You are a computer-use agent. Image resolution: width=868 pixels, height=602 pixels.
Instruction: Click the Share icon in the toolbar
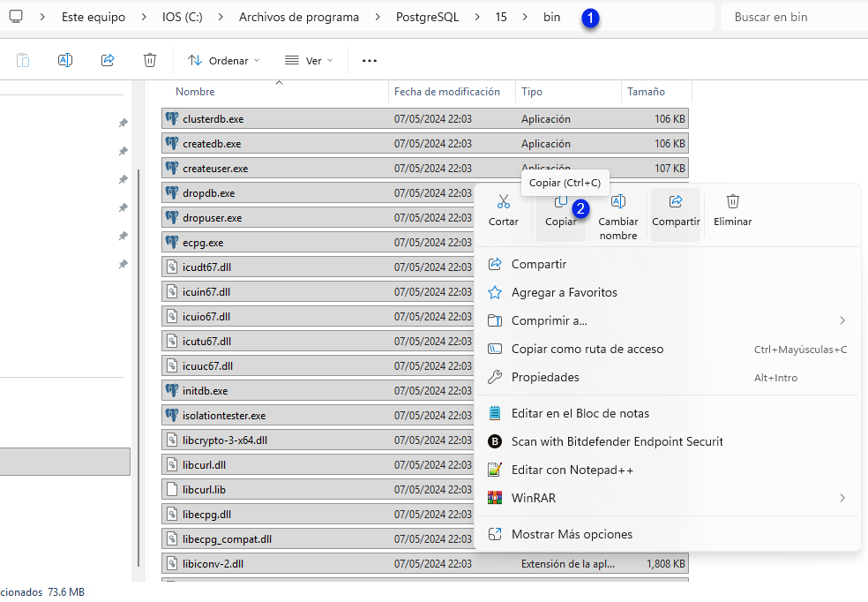(108, 60)
